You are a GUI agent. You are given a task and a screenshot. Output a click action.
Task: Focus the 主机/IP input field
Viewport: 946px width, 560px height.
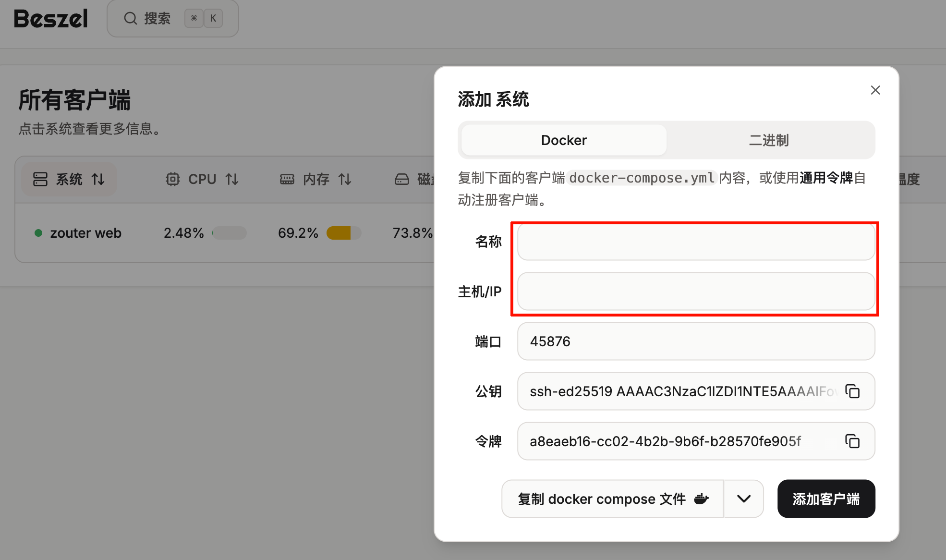pos(696,292)
